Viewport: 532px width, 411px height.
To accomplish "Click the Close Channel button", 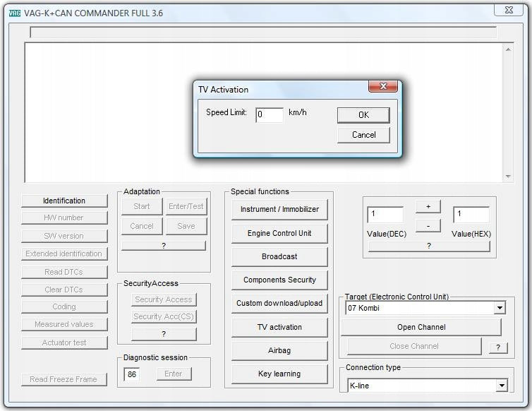I will (x=414, y=347).
